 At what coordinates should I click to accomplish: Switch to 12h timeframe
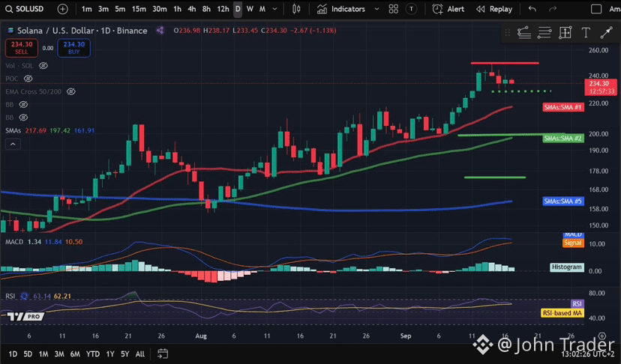(223, 9)
